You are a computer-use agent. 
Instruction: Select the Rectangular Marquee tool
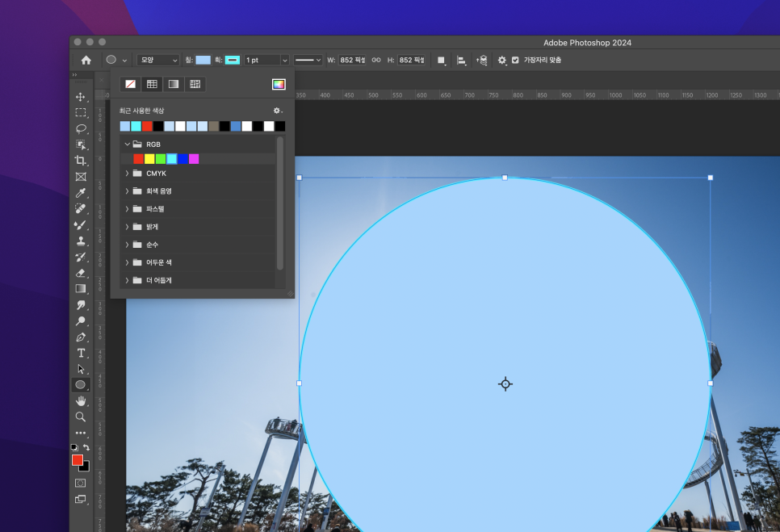coord(81,113)
